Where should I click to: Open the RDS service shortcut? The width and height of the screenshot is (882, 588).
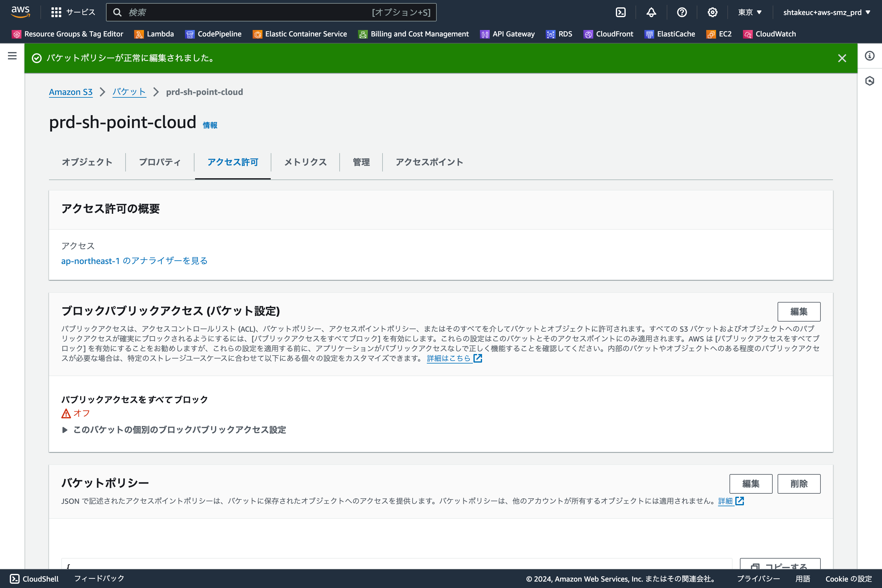(x=565, y=34)
